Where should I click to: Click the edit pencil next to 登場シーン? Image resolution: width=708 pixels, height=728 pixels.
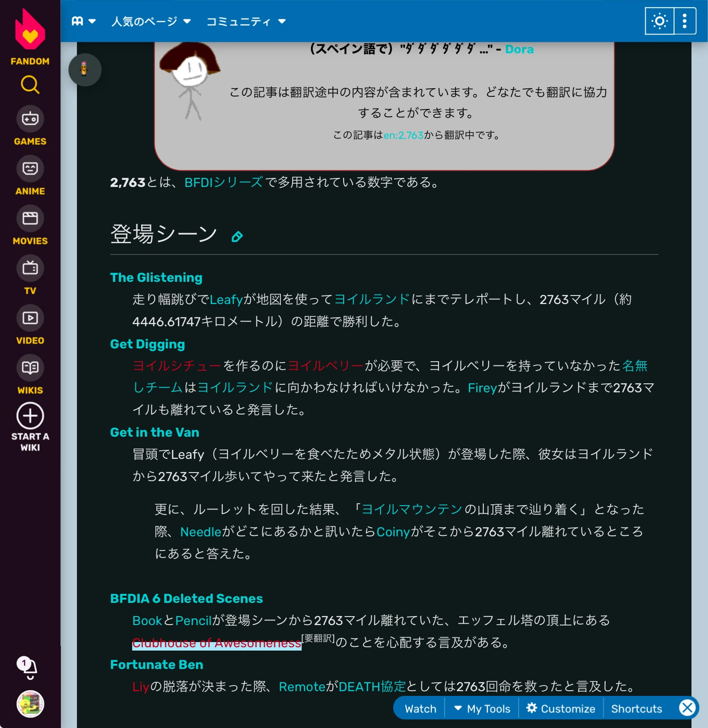238,236
